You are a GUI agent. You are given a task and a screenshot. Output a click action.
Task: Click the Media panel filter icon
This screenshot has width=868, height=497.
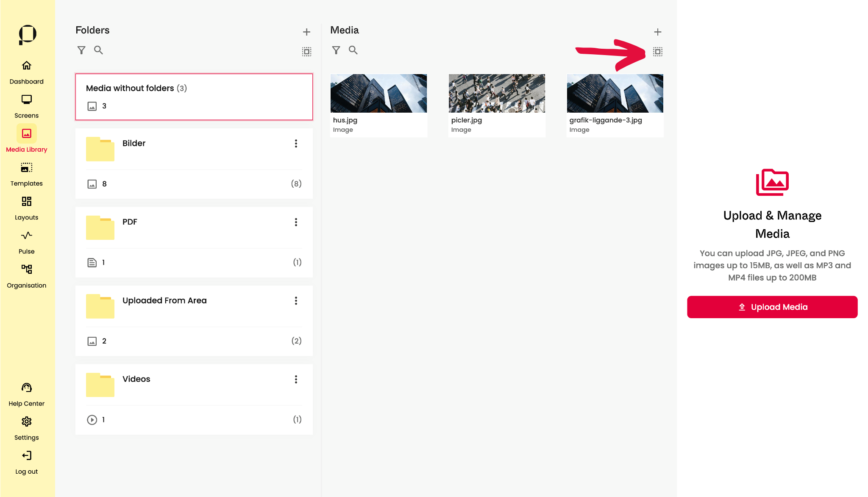336,50
